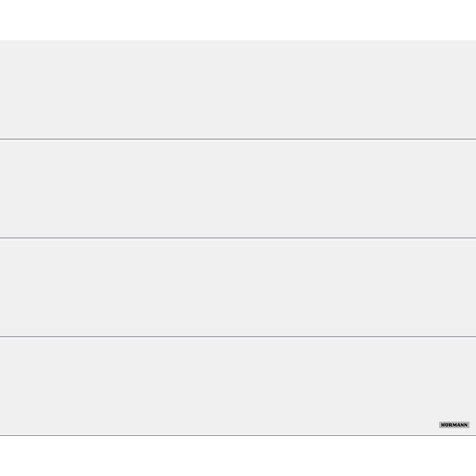Click the Hörmann logo badge

tap(454, 425)
